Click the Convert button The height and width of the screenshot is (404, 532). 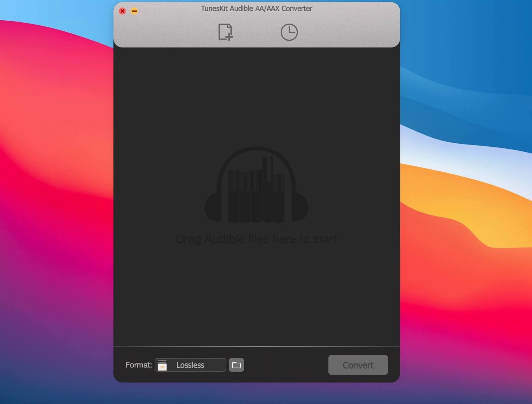tap(358, 365)
